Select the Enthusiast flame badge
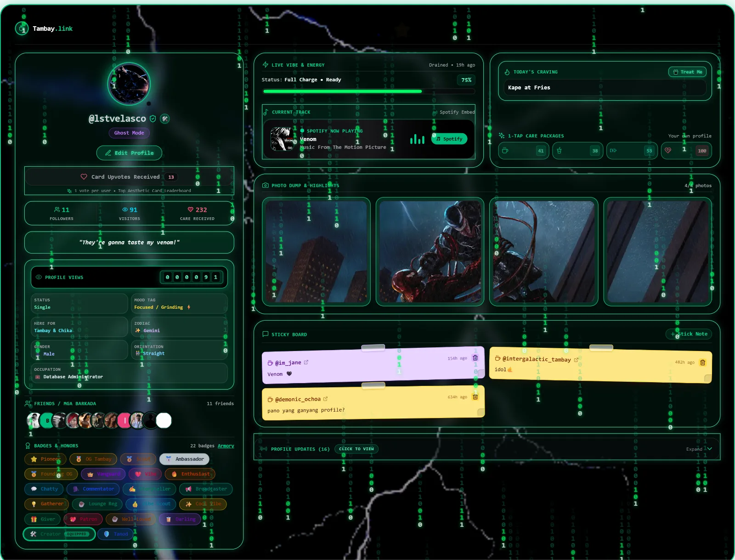The height and width of the screenshot is (560, 735). point(190,474)
